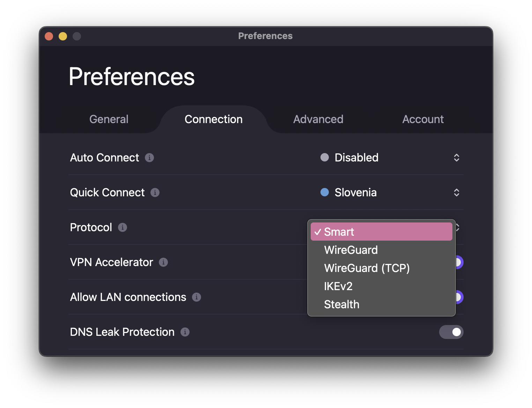Show VPN Accelerator info tooltip icon
The width and height of the screenshot is (532, 408).
(x=163, y=262)
